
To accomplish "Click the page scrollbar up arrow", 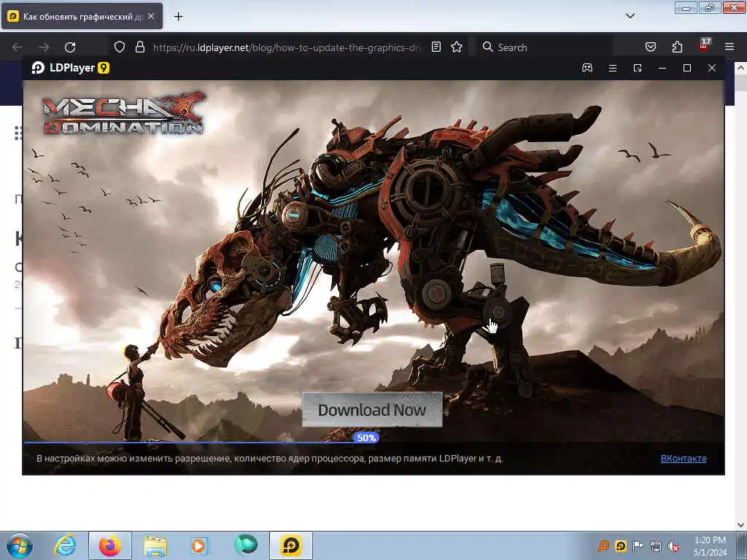I will (x=741, y=68).
